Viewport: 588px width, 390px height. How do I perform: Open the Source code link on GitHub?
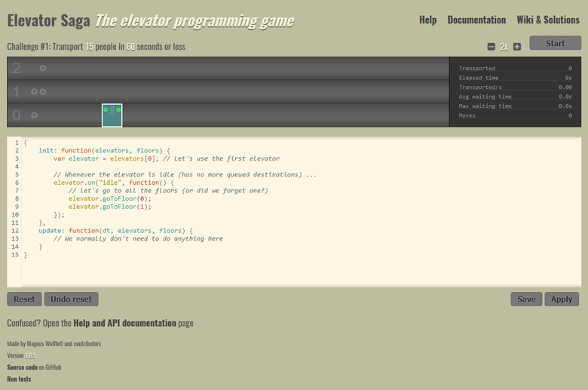pos(23,367)
